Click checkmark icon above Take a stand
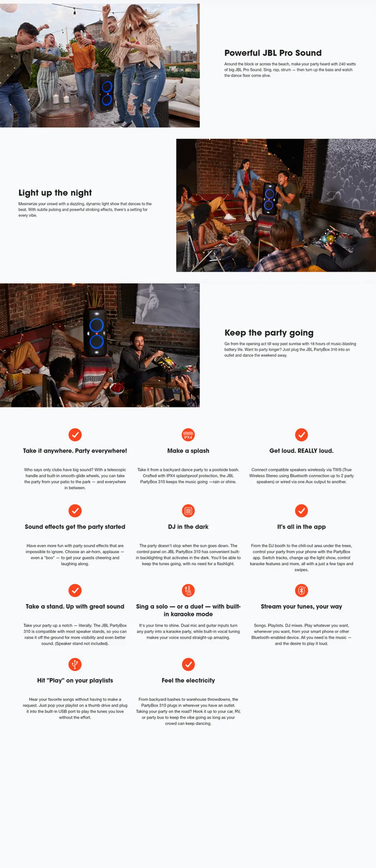 click(75, 590)
